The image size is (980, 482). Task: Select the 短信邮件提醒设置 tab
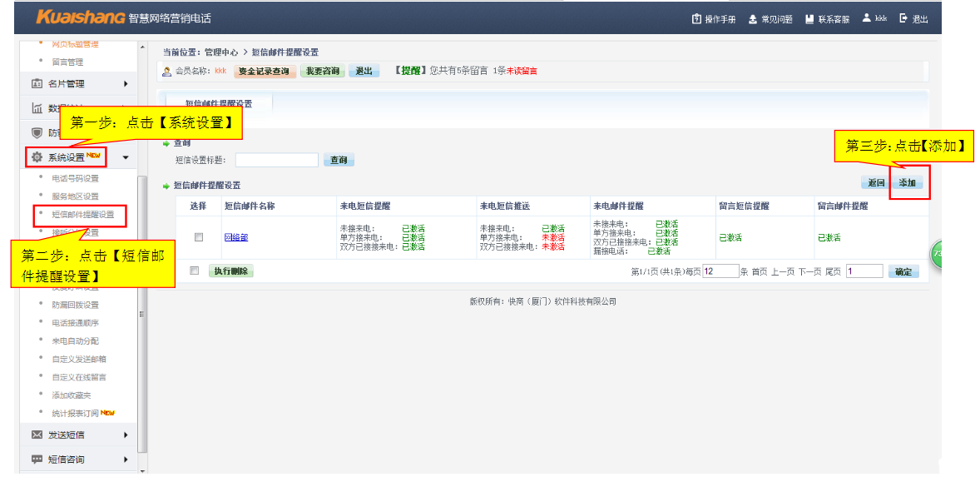click(x=218, y=104)
